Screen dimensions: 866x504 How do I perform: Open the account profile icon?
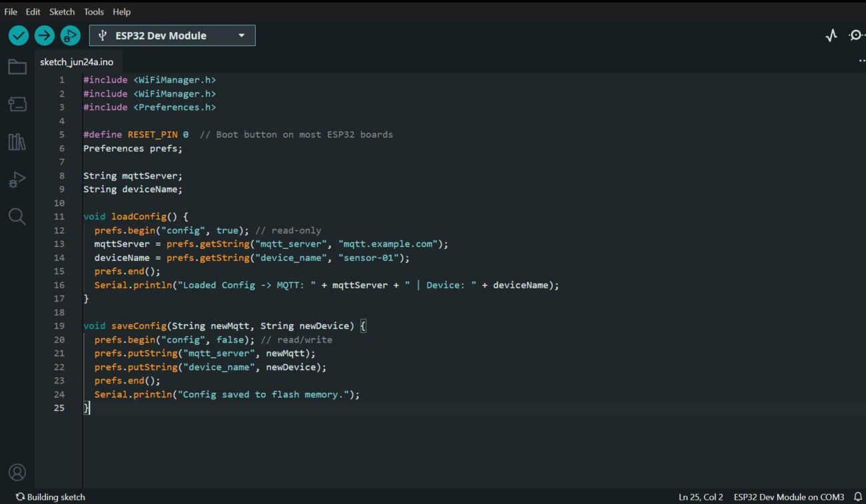17,472
